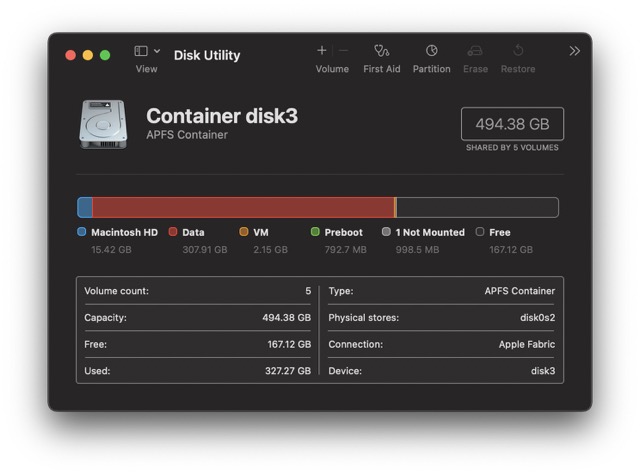
Task: Open the sidebar View toggle icon
Action: (x=141, y=51)
